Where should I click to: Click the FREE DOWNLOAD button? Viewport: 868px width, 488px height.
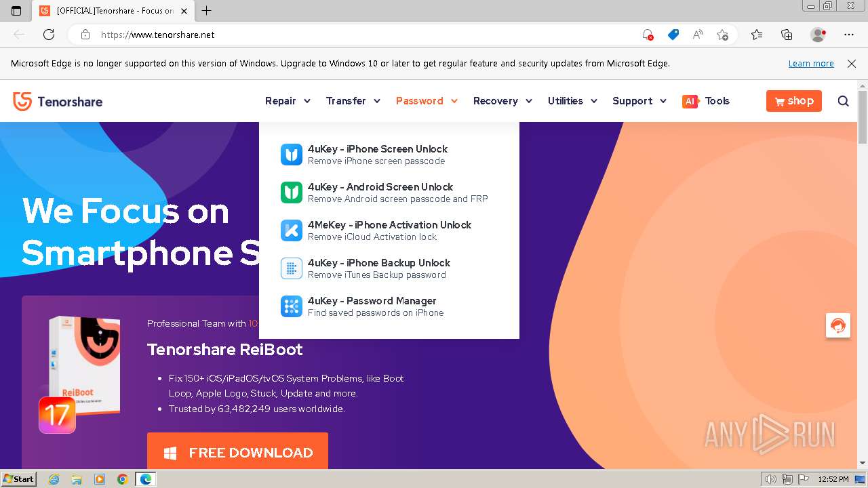click(237, 451)
